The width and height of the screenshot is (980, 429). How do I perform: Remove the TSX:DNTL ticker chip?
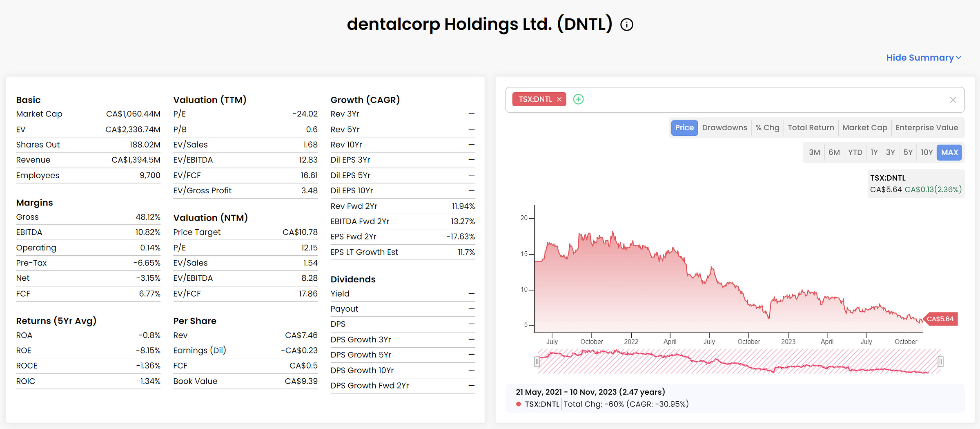[559, 99]
